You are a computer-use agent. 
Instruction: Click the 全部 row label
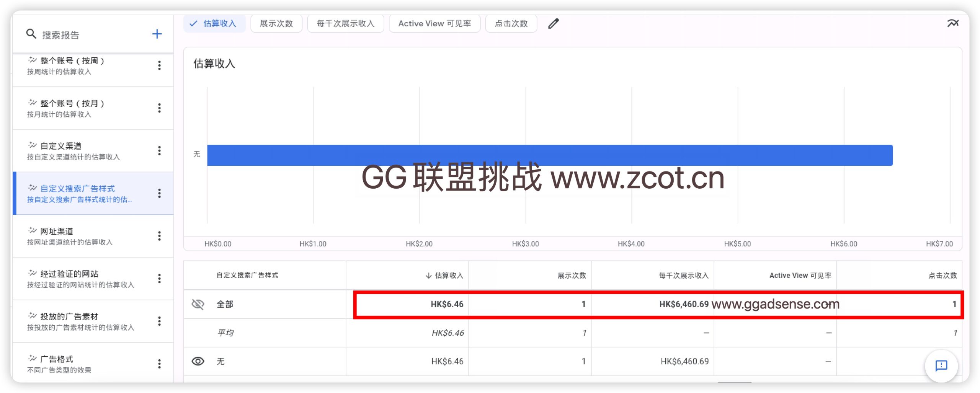225,304
